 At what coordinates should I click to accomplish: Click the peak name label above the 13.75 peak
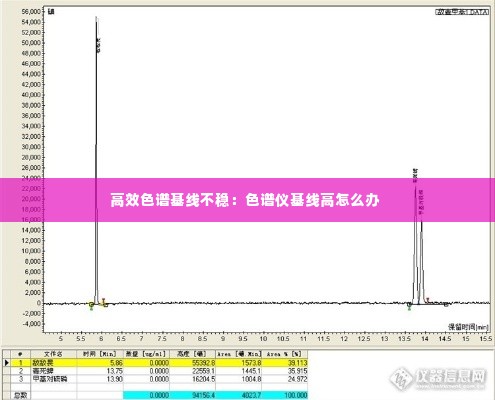coord(415,176)
